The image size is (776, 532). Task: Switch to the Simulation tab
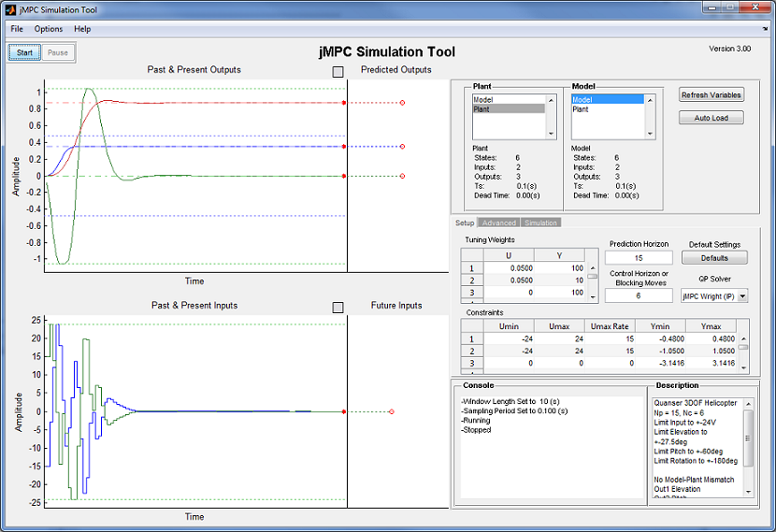540,223
